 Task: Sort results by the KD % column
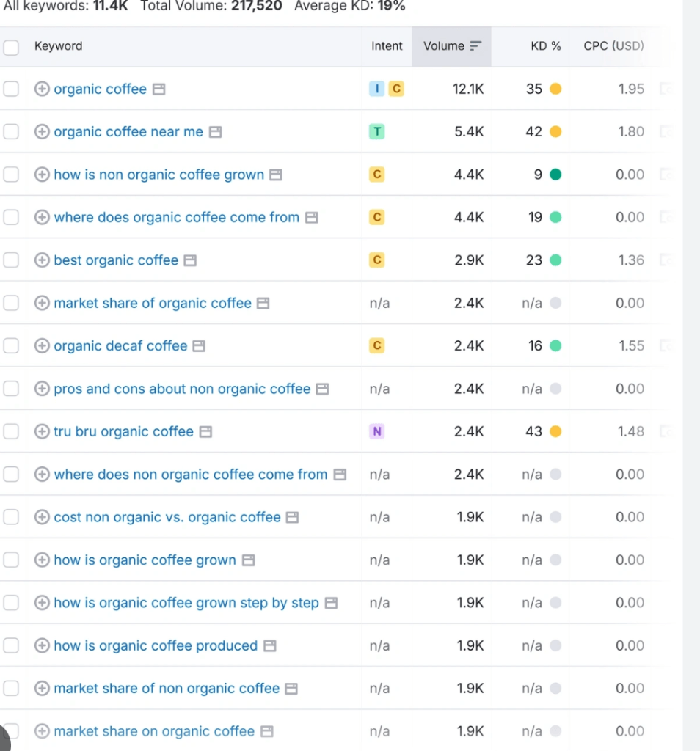click(546, 45)
